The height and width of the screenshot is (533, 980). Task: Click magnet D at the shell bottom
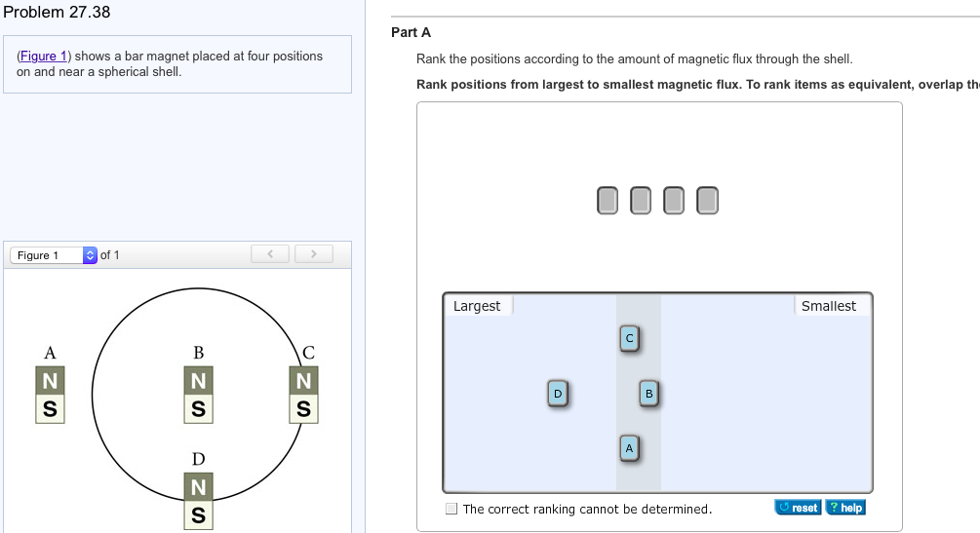pyautogui.click(x=199, y=499)
